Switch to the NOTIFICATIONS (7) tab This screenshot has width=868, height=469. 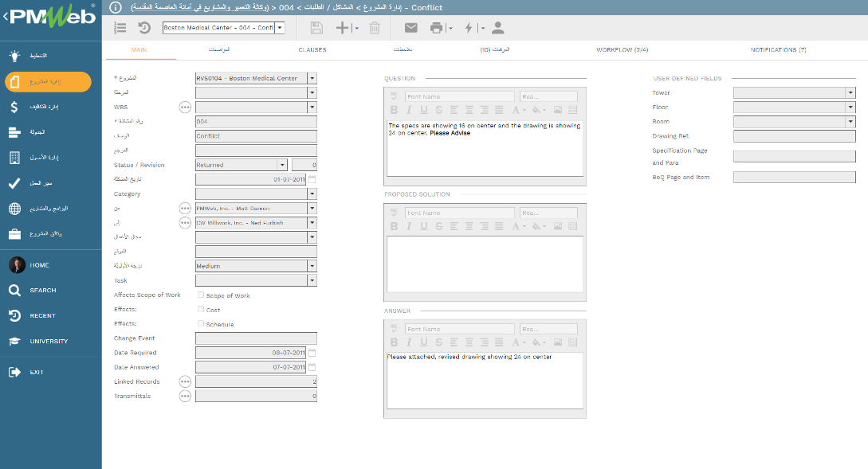pos(778,50)
